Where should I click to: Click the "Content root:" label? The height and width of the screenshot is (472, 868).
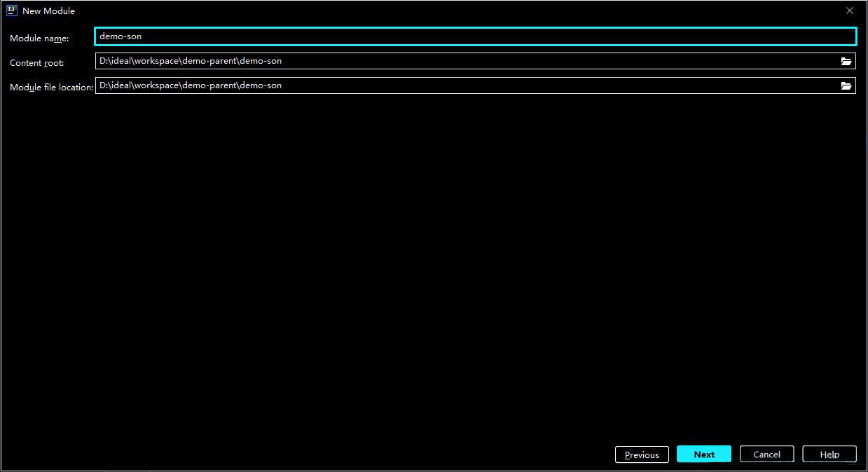[x=36, y=63]
